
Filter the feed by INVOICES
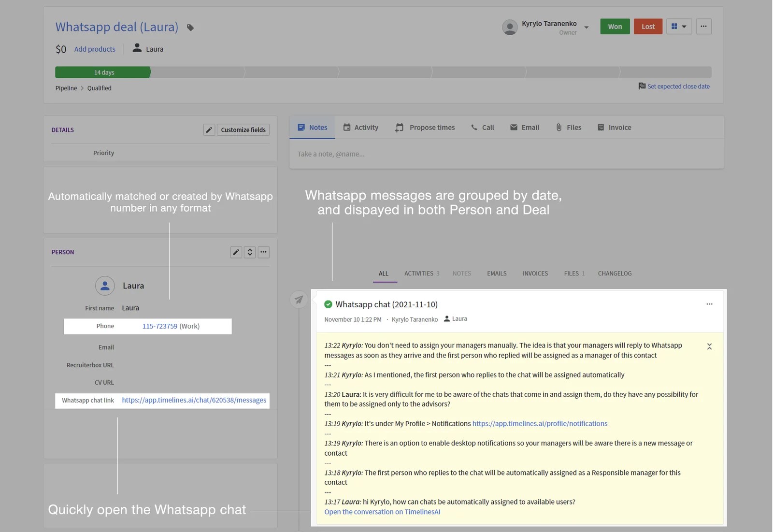coord(535,273)
